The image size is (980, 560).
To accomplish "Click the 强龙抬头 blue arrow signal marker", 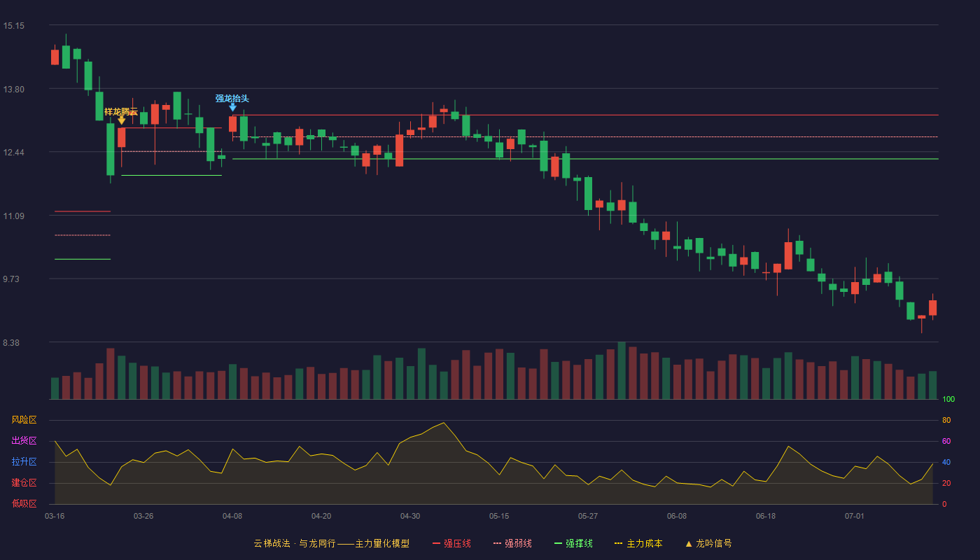I will click(x=232, y=107).
